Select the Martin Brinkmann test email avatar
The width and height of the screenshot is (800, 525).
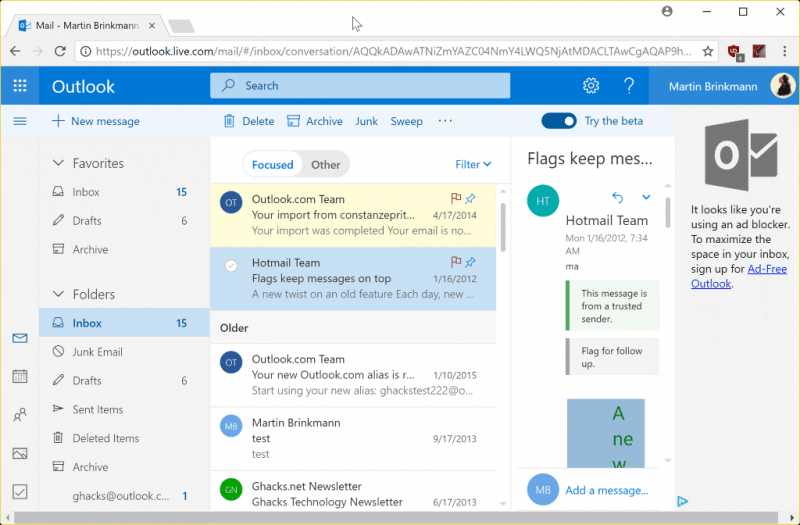click(x=231, y=427)
